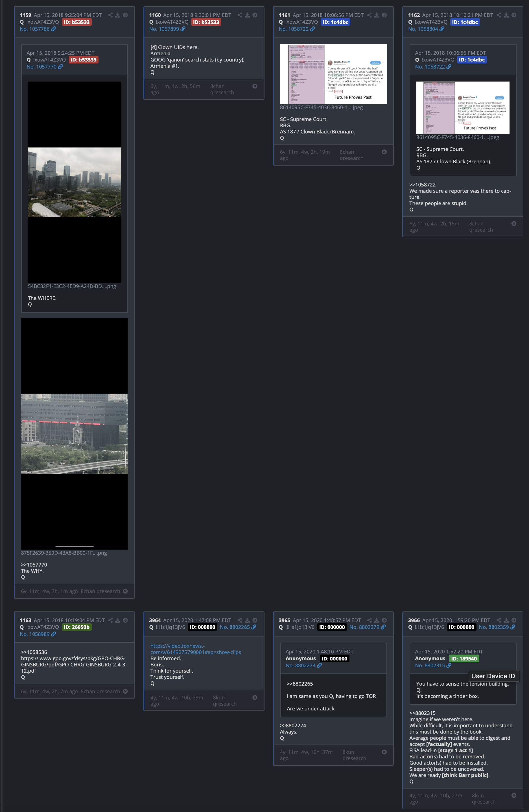Viewport: 529px width, 812px height.
Task: Click share icon on post 1161
Action: tap(369, 15)
